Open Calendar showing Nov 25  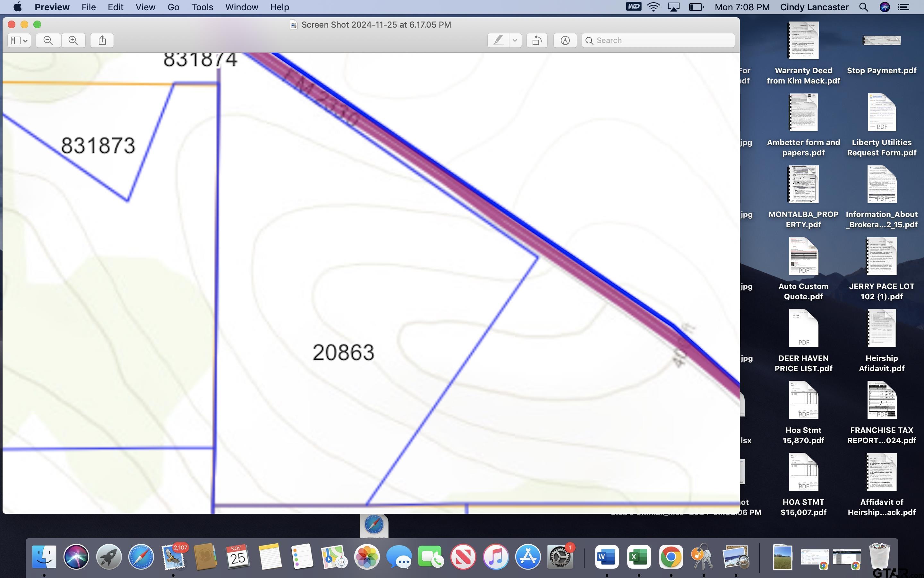coord(237,556)
